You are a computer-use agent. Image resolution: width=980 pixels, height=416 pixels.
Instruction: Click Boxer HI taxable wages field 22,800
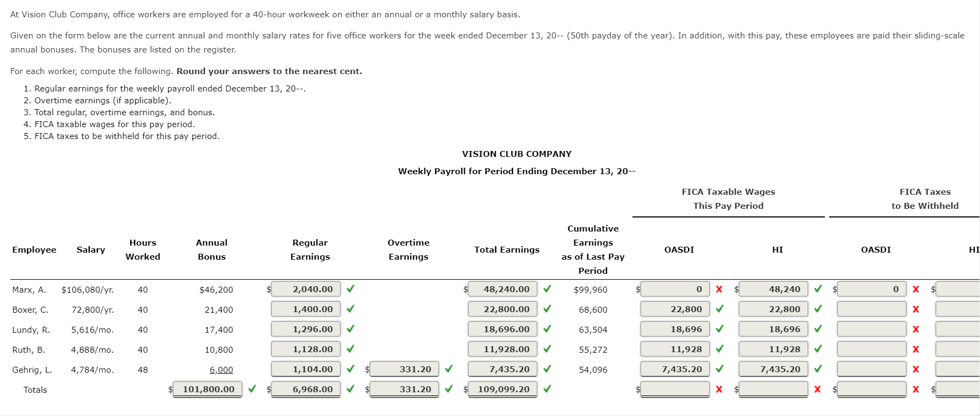(774, 309)
